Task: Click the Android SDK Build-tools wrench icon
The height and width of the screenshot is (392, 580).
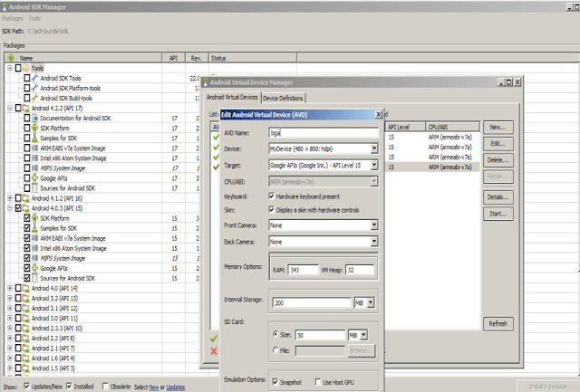Action: 34,98
